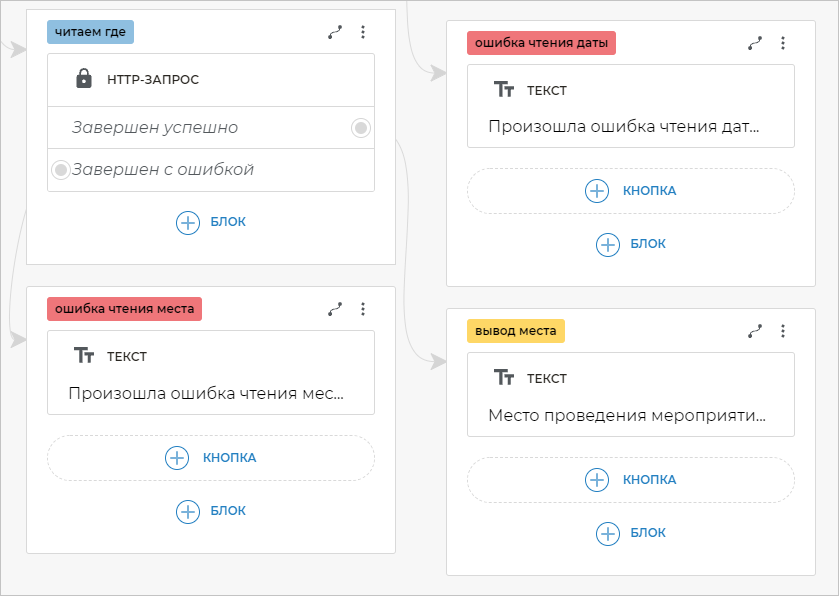Open three-dot menu of 'ошибка чтения места'
This screenshot has width=839, height=596.
[x=363, y=309]
